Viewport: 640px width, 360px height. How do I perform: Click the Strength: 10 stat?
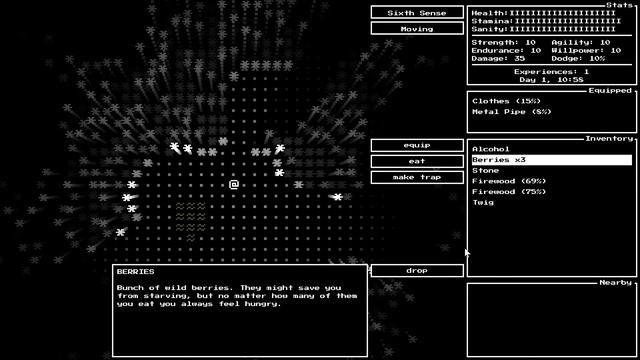(x=503, y=42)
